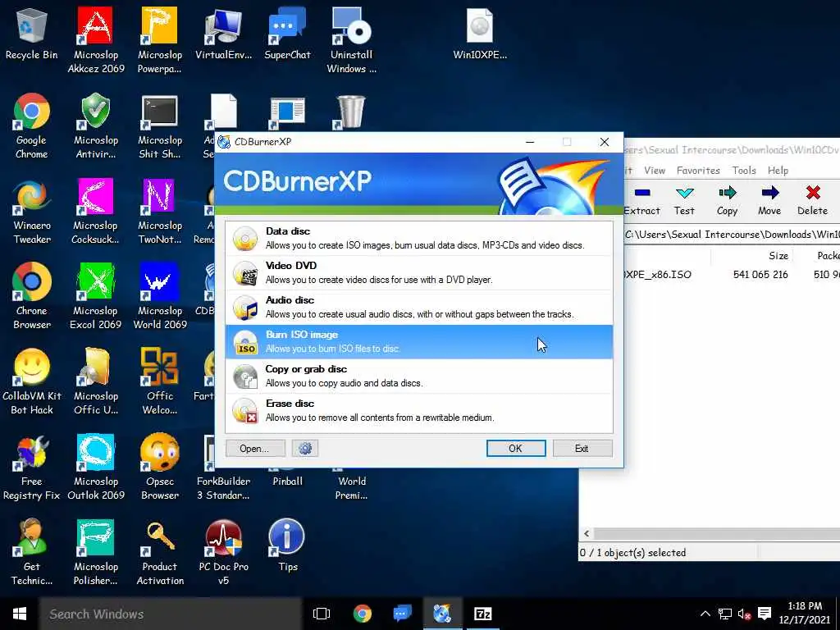Select the Data disc option
This screenshot has width=840, height=630.
[419, 239]
